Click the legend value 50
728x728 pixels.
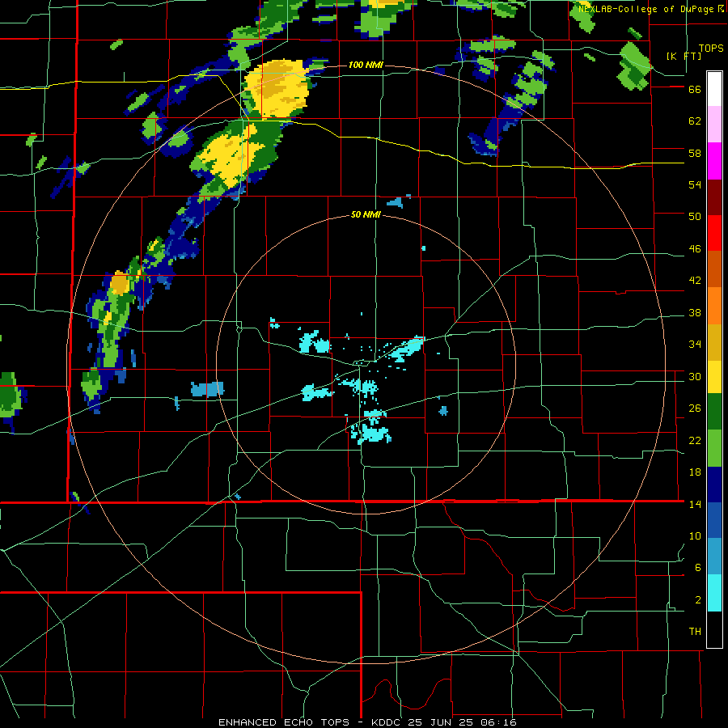[x=695, y=216]
